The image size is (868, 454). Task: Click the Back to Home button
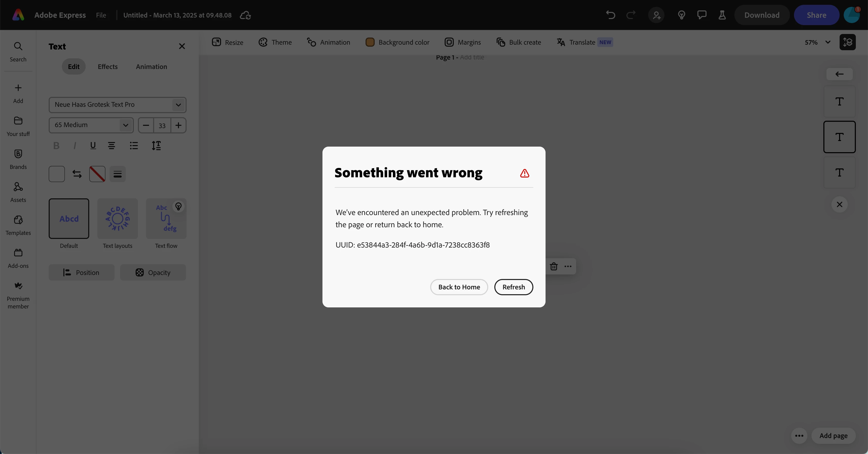pyautogui.click(x=459, y=287)
